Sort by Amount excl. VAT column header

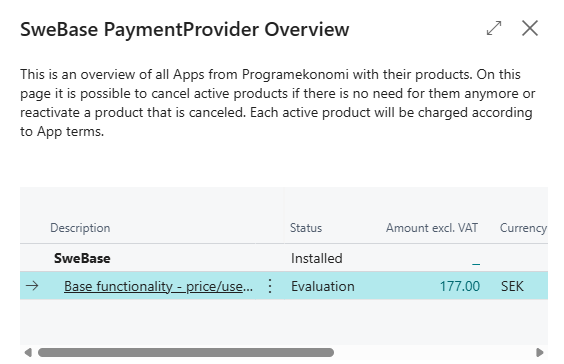(x=432, y=228)
